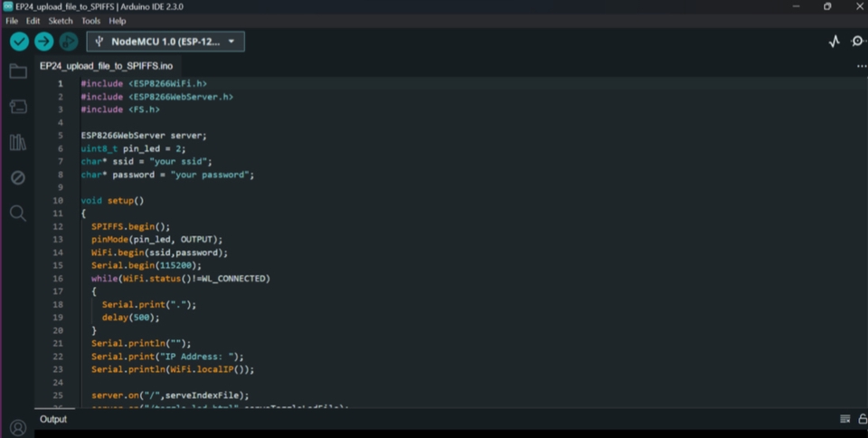
Task: Click the <FS.h> include text
Action: (x=144, y=109)
